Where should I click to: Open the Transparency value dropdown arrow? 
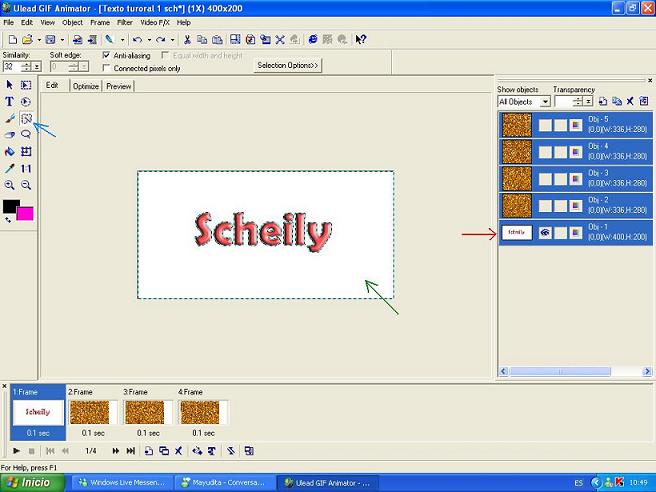coord(588,102)
